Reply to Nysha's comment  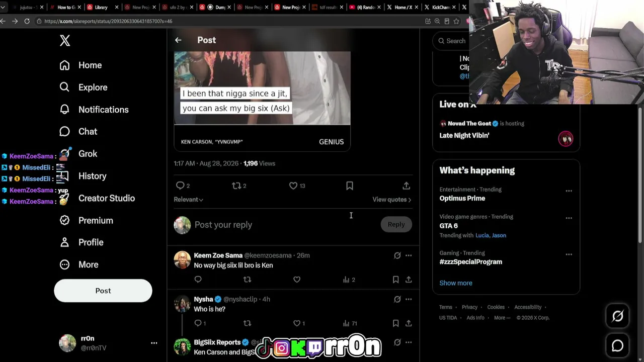(198, 323)
